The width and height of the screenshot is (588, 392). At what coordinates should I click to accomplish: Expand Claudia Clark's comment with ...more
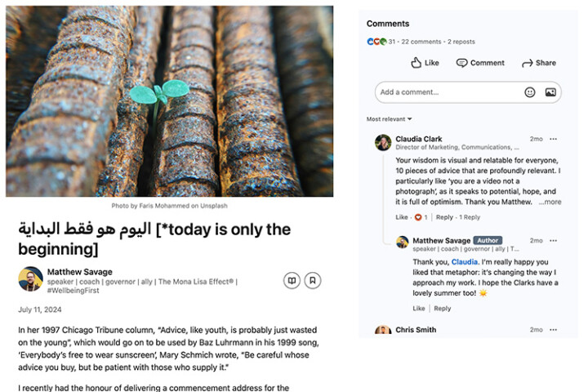(x=550, y=202)
